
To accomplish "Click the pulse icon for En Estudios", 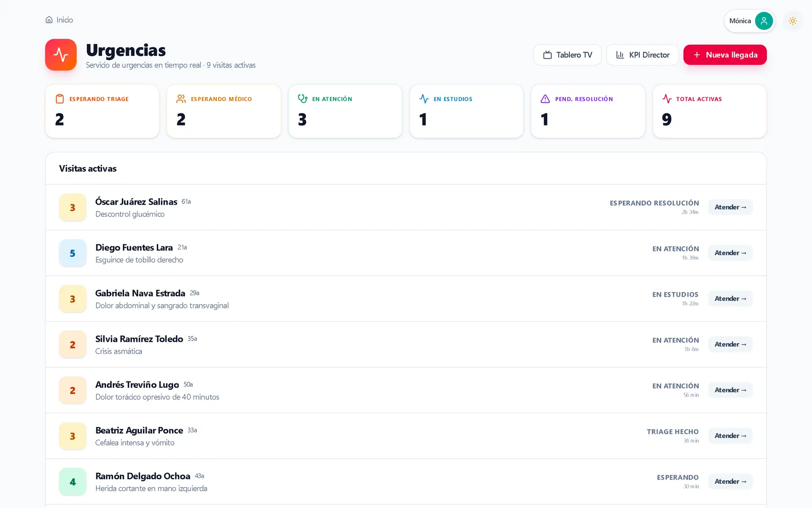I will tap(424, 99).
